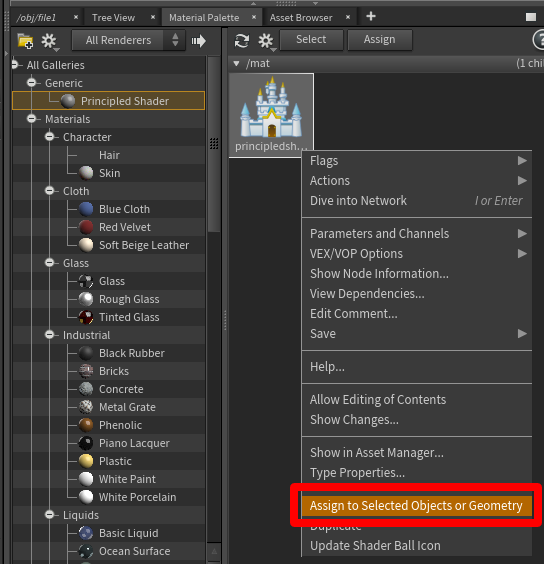This screenshot has height=564, width=544.
Task: Click the Skin material sphere icon
Action: pos(86,173)
